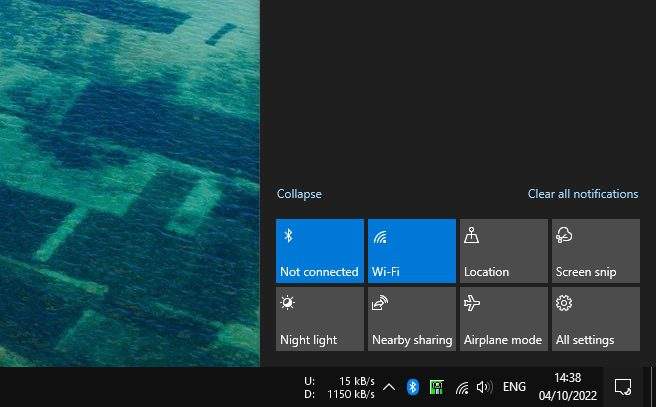Switch input language via ENG indicator
This screenshot has height=407, width=656.
click(x=514, y=387)
